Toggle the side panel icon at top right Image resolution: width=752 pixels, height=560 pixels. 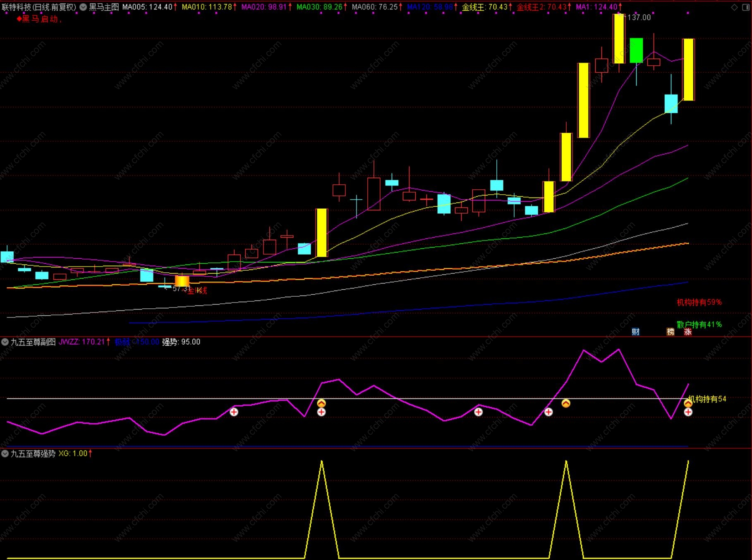[746, 7]
